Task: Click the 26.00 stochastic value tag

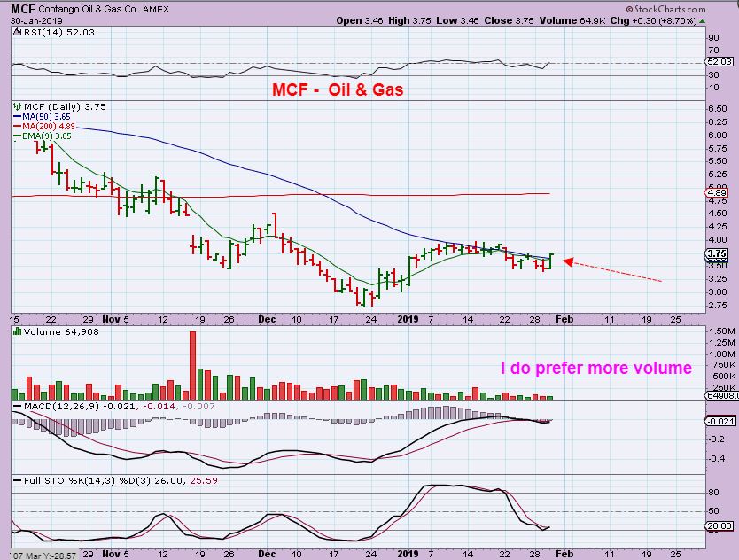Action: [x=720, y=526]
